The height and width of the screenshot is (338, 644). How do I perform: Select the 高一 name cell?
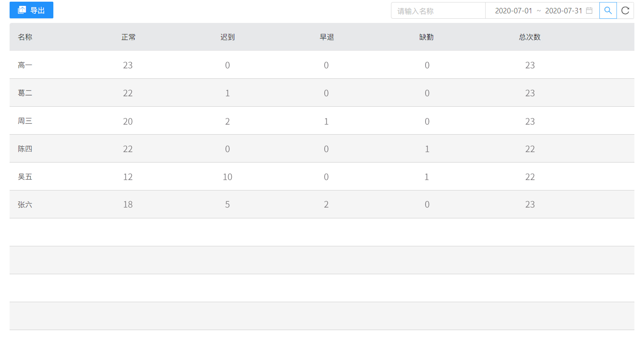[25, 65]
